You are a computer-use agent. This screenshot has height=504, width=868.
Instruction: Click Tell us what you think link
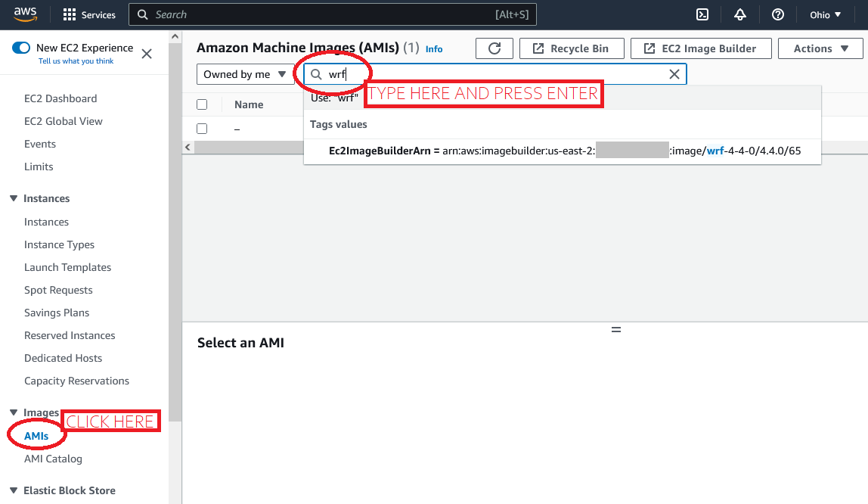pos(76,61)
